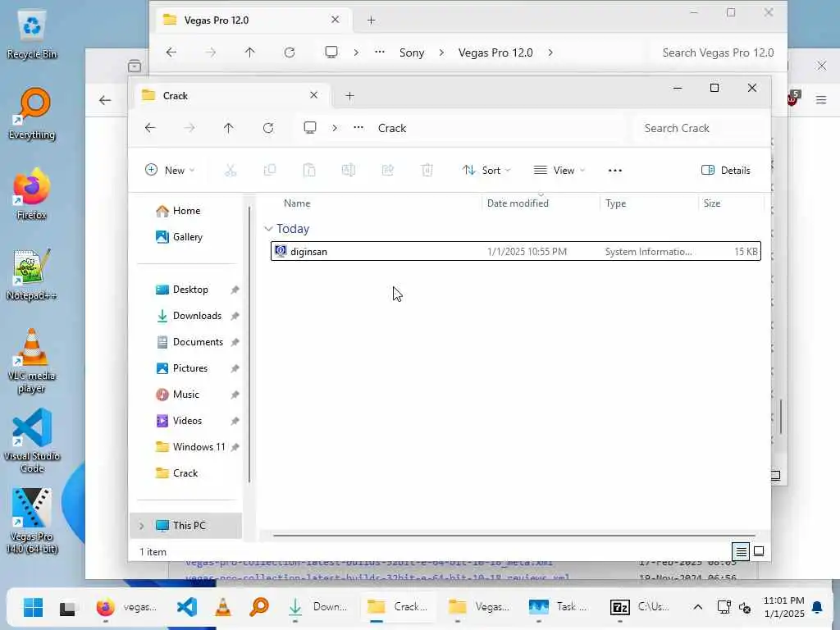Add a new tab in the Crack window
This screenshot has height=630, width=840.
click(349, 96)
